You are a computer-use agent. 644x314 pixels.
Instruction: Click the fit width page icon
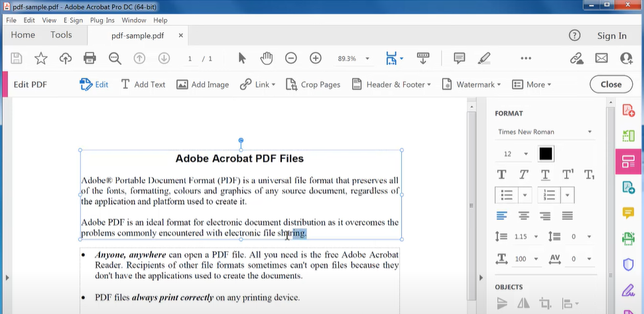[x=391, y=58]
